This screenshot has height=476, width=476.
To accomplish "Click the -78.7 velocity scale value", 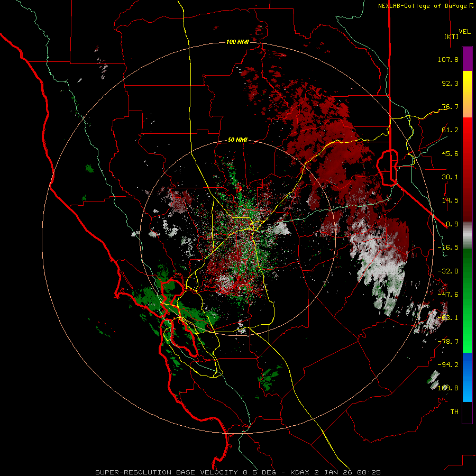I will pos(448,342).
